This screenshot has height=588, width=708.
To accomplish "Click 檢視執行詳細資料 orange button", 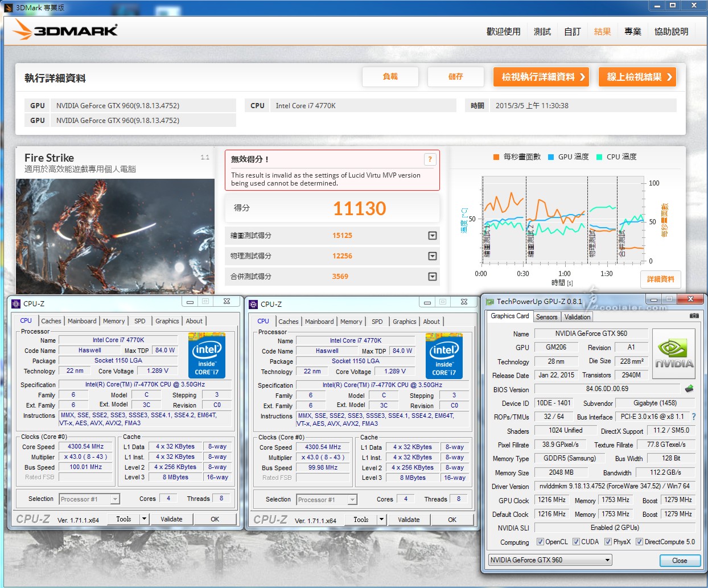I will click(x=541, y=77).
